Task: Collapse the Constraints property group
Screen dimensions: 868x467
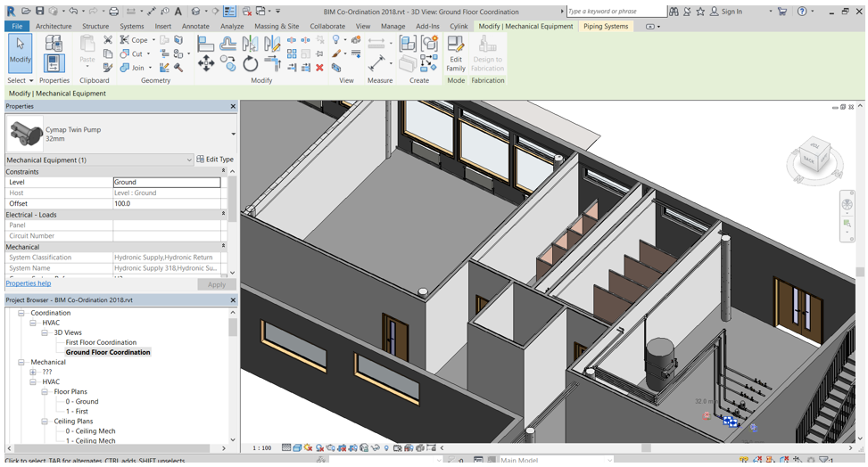Action: [224, 171]
